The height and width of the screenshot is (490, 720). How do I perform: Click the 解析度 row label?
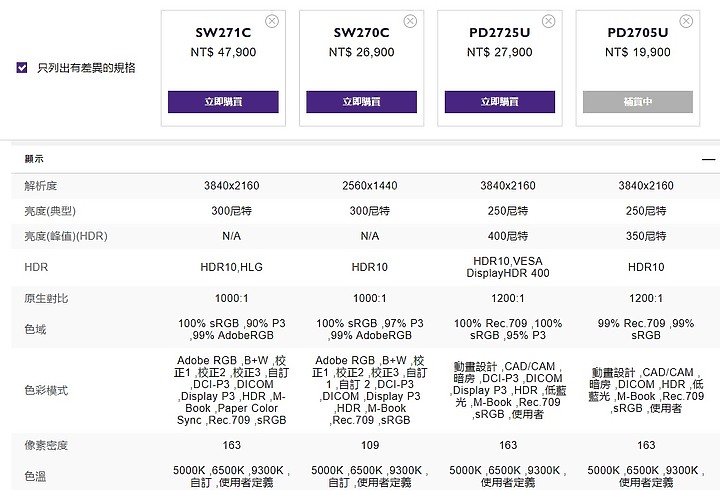(x=40, y=186)
